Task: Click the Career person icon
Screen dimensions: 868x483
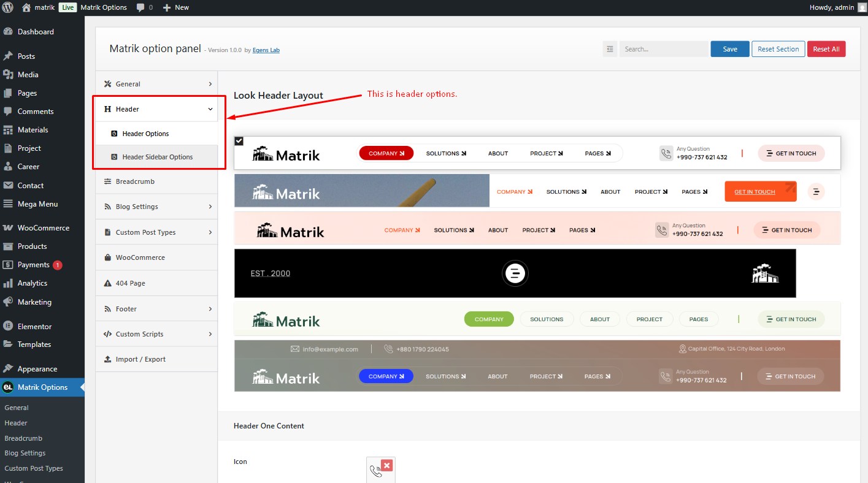Action: pyautogui.click(x=8, y=166)
